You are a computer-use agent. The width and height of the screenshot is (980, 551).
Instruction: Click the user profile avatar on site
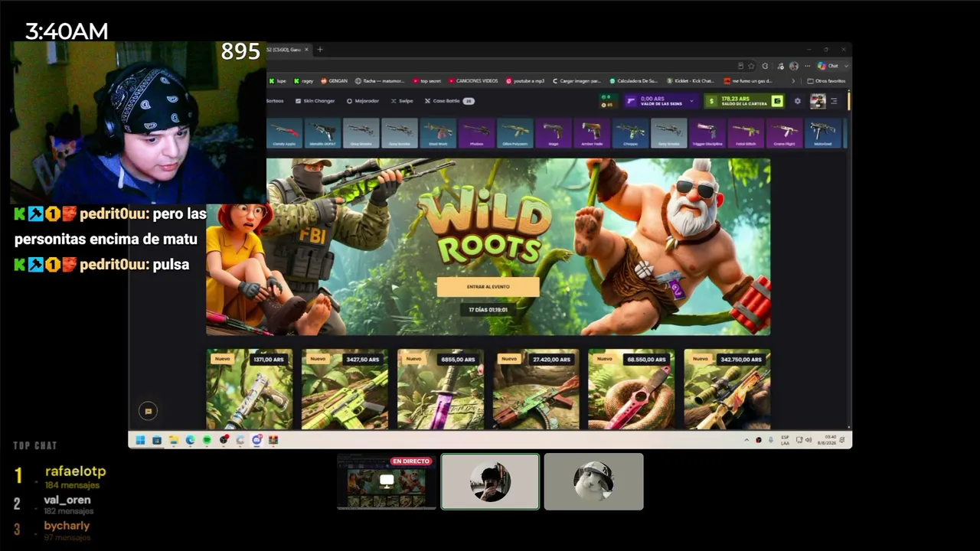pos(818,101)
